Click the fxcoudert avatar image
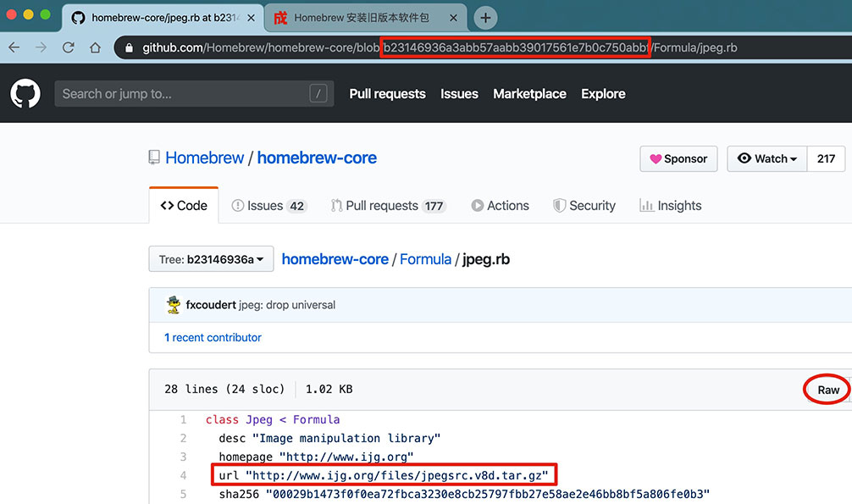 click(x=174, y=305)
